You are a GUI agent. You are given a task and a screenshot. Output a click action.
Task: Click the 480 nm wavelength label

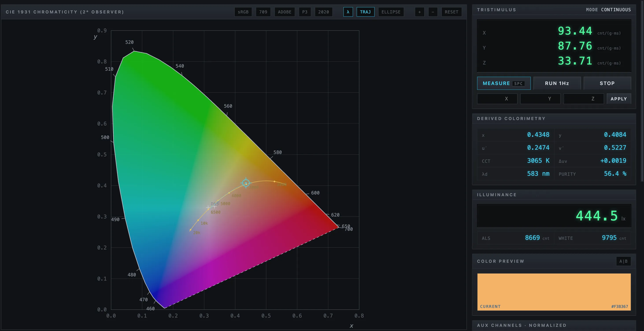click(x=132, y=275)
